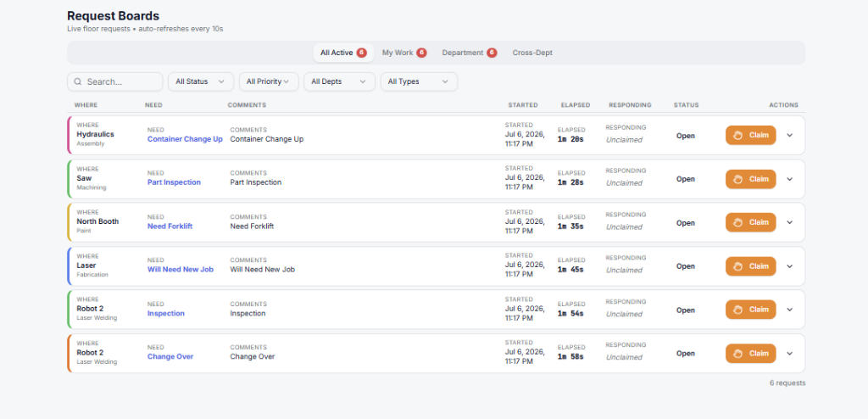Click the WHERE column header
The image size is (868, 419).
(86, 105)
